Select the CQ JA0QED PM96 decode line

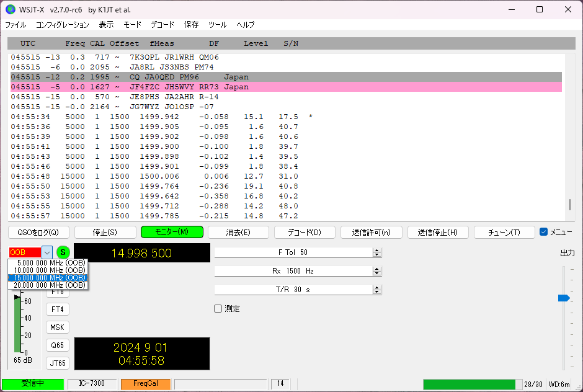286,77
